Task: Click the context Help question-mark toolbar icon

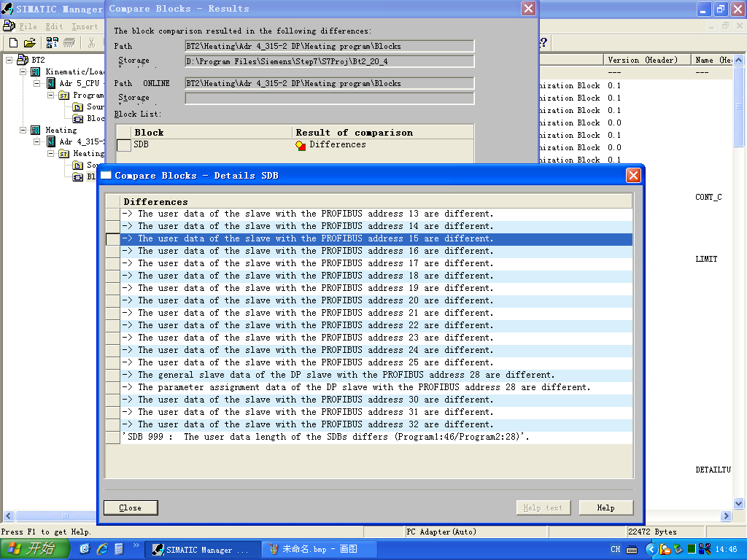Action: pos(543,43)
